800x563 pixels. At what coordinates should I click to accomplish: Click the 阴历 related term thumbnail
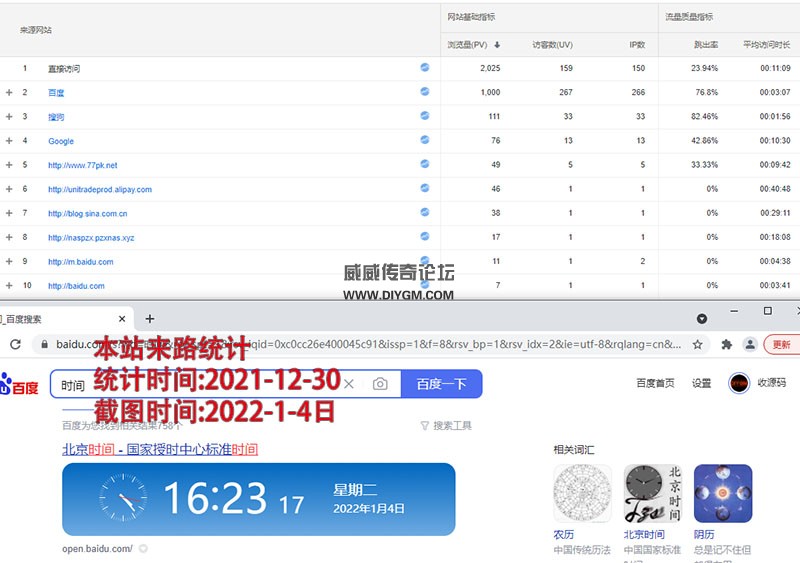723,493
